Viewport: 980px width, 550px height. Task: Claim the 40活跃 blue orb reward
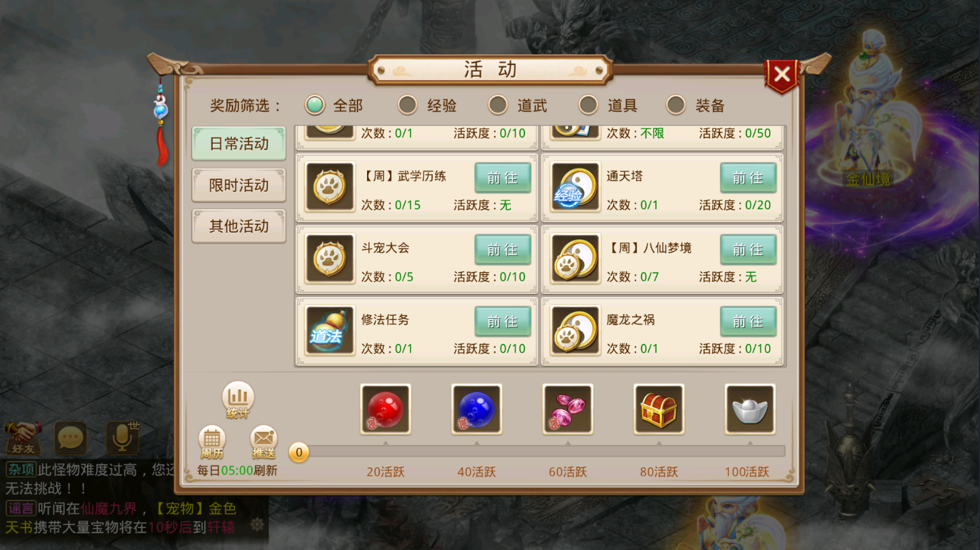(x=476, y=409)
